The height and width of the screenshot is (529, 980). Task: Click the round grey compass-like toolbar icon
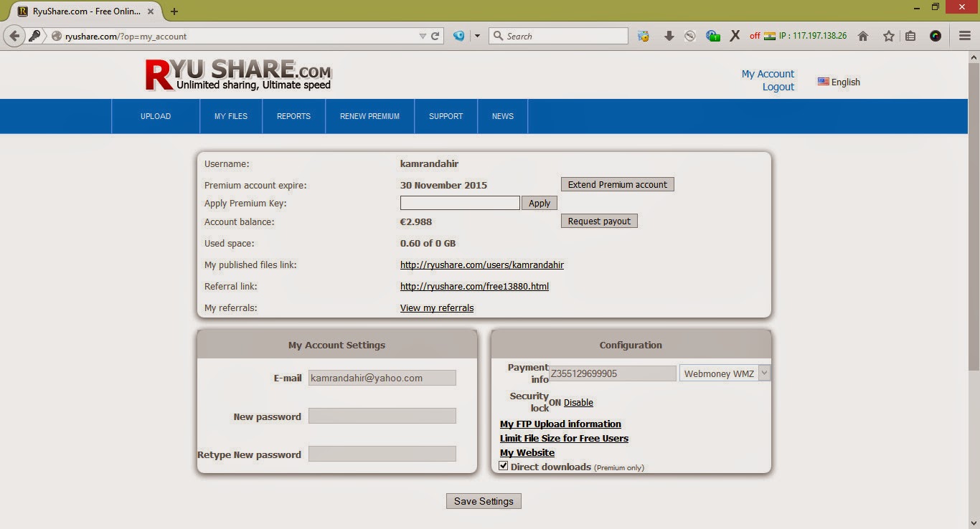click(690, 36)
